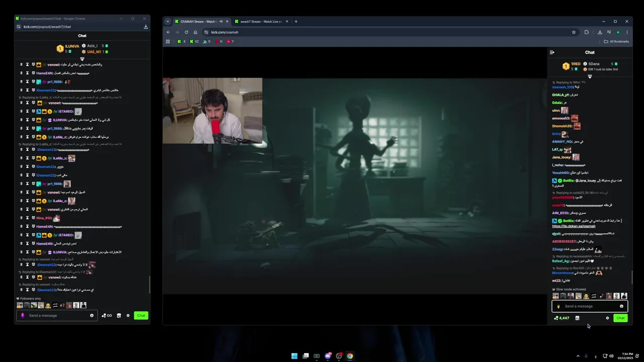
Task: Click the streamer webcam overlay on video
Action: click(x=212, y=111)
